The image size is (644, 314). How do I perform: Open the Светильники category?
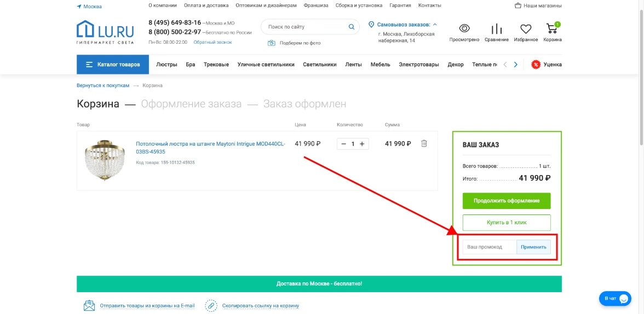(320, 65)
